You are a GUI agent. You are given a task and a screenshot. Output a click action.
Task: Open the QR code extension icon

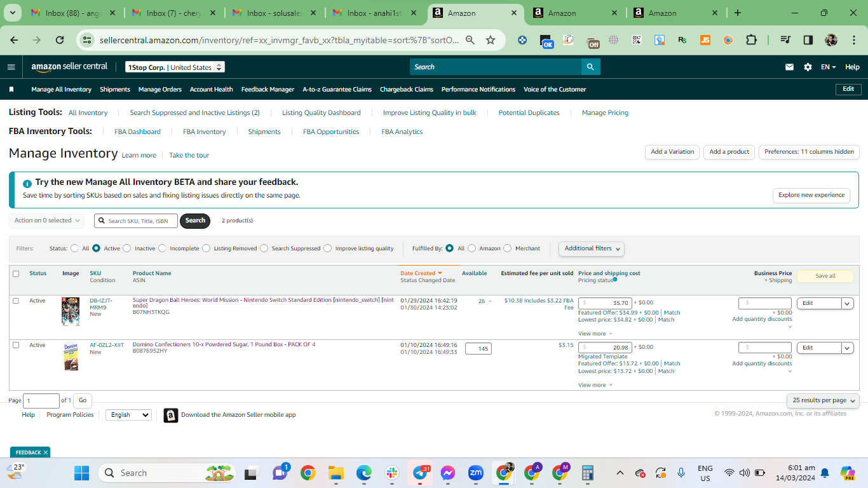point(637,40)
